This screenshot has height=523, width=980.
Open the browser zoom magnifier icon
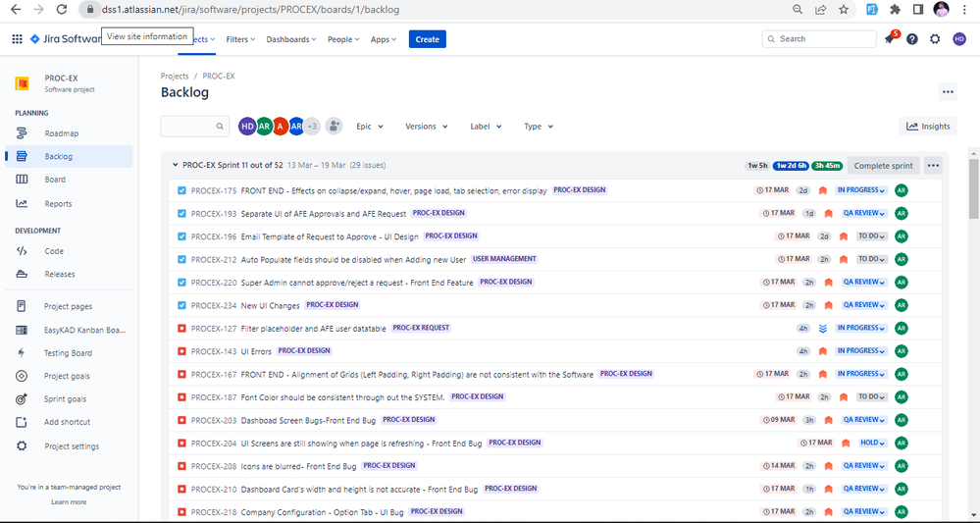(798, 10)
